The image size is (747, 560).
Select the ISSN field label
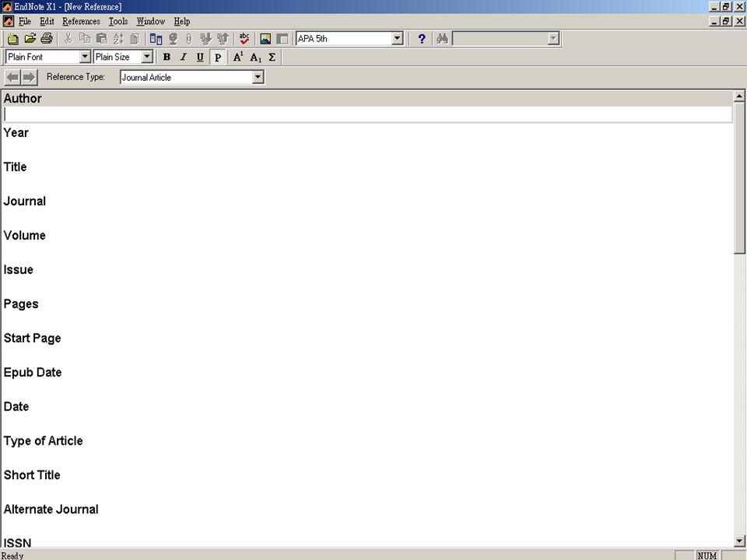point(18,544)
